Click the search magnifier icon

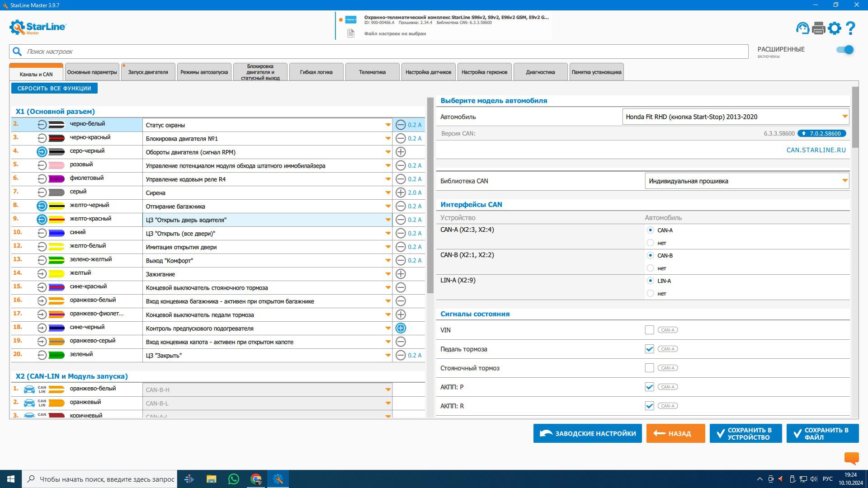17,52
